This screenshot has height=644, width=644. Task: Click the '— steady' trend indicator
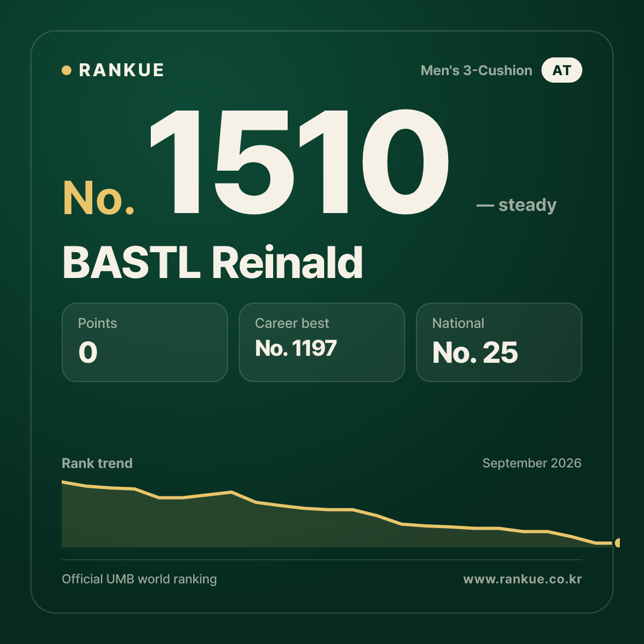coord(516,205)
